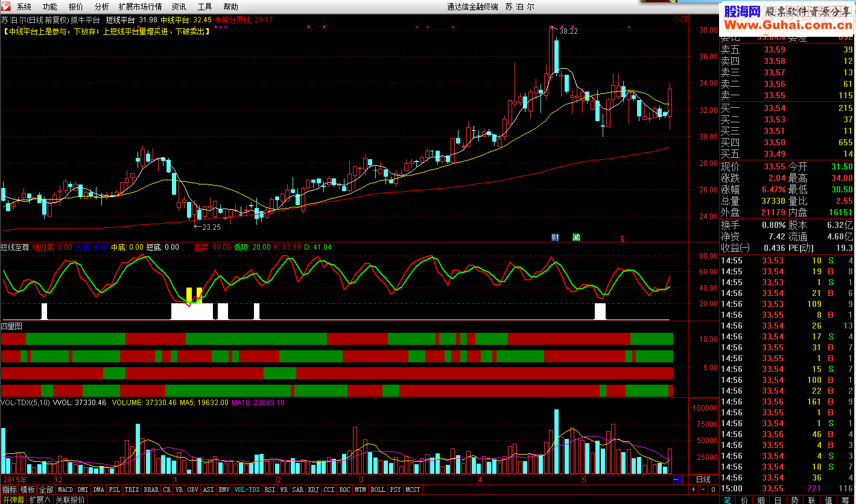The height and width of the screenshot is (504, 856).
Task: Click the 财 marker on the chart
Action: [x=555, y=238]
